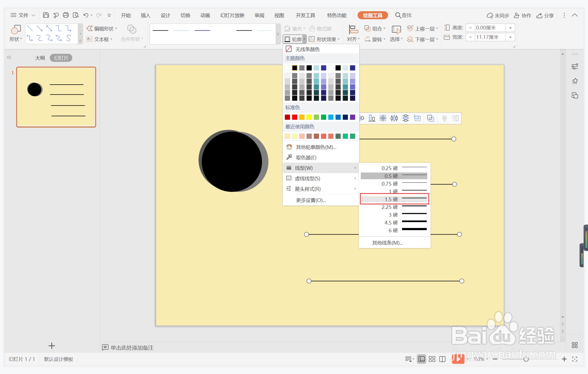Switch to the 插入 tab
588x374 pixels.
coord(145,15)
